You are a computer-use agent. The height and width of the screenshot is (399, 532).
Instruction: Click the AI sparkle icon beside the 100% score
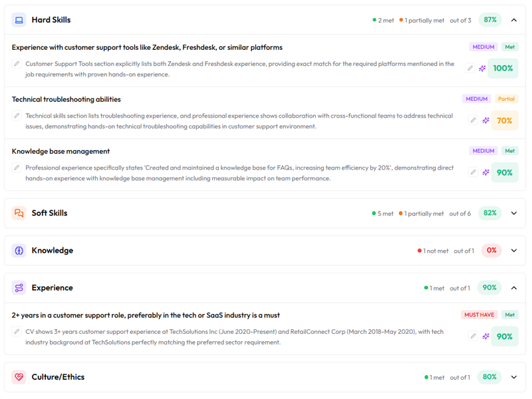point(483,68)
